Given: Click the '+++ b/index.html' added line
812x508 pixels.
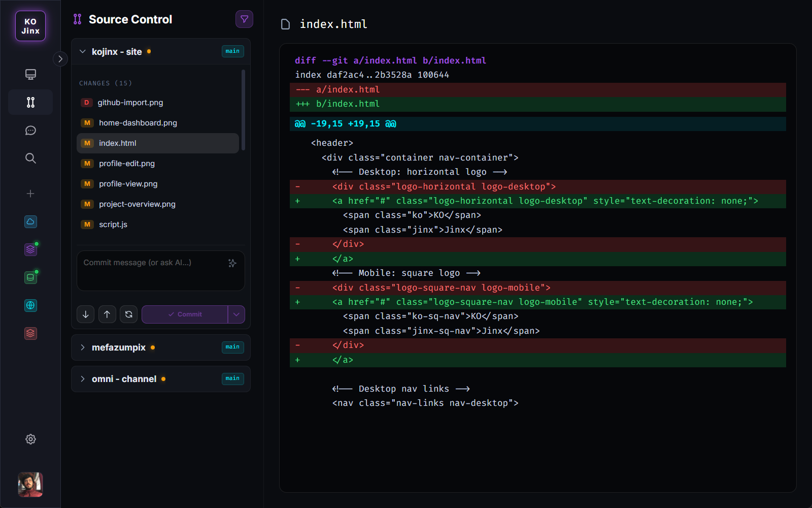Looking at the screenshot, I should tap(538, 104).
